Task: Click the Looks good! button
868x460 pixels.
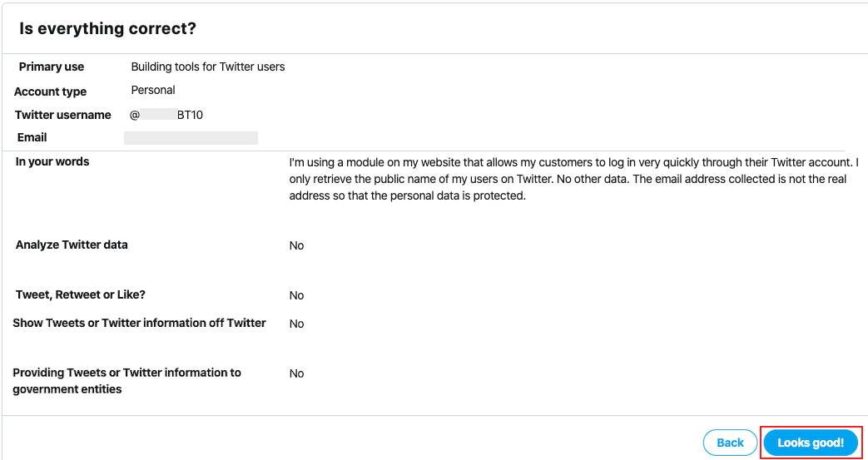Action: [811, 443]
